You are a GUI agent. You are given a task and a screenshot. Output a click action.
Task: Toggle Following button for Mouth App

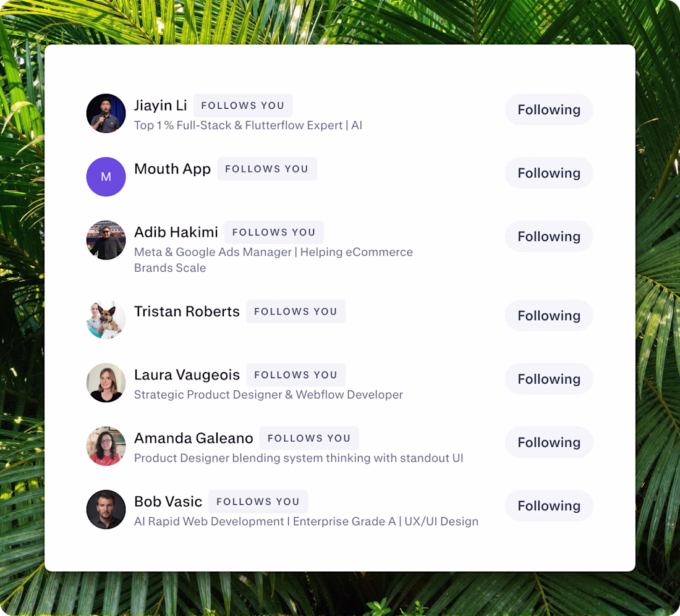(548, 173)
